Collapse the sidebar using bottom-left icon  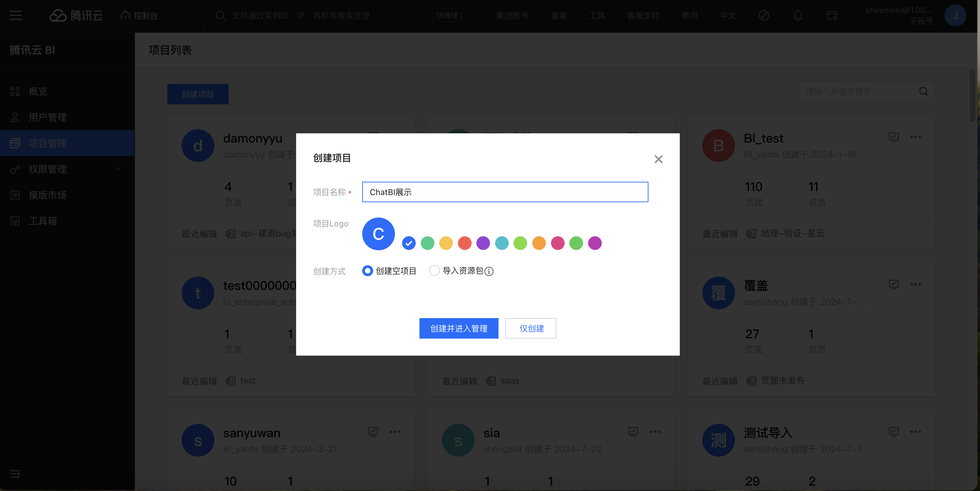(15, 474)
